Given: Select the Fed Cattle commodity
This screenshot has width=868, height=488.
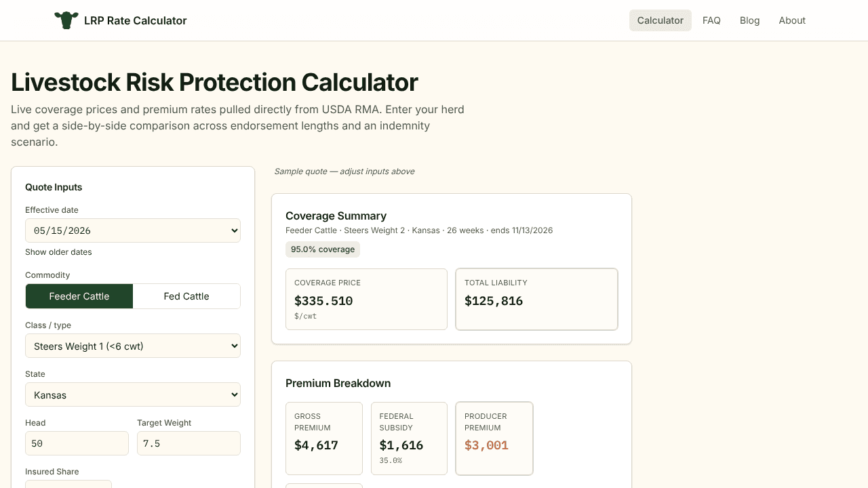Looking at the screenshot, I should pos(186,296).
